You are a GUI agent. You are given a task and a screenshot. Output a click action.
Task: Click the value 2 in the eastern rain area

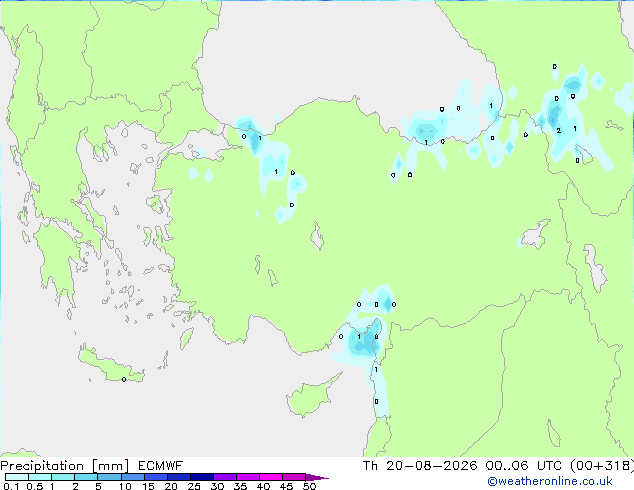tap(558, 131)
